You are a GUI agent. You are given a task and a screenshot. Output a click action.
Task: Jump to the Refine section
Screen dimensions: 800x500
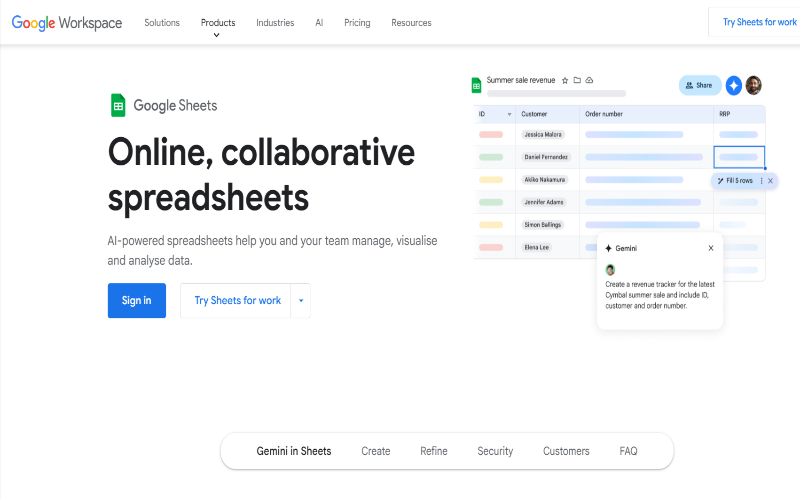(434, 451)
